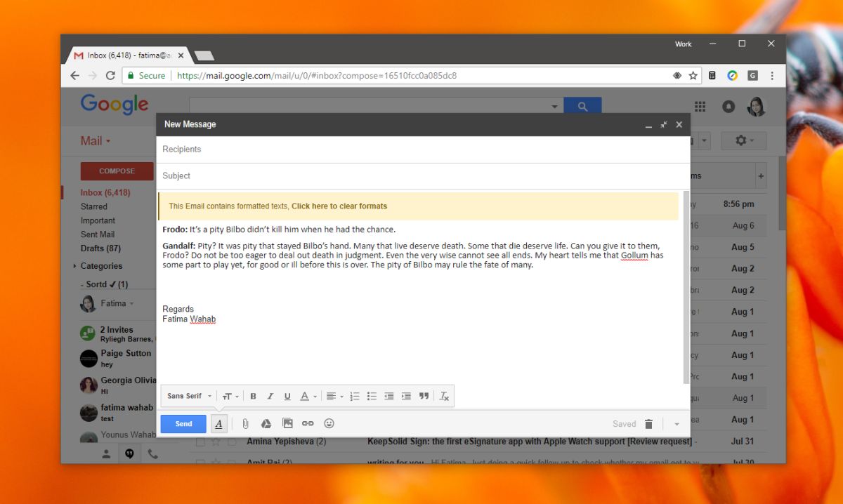This screenshot has width=843, height=504.
Task: Select checkbox for Amina Yepisheva email
Action: pos(200,442)
